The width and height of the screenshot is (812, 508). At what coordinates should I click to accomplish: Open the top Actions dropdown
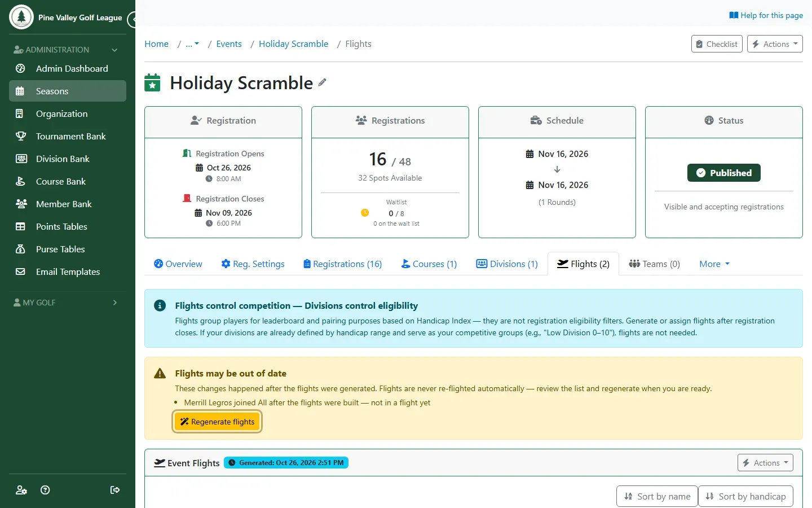[x=775, y=44]
